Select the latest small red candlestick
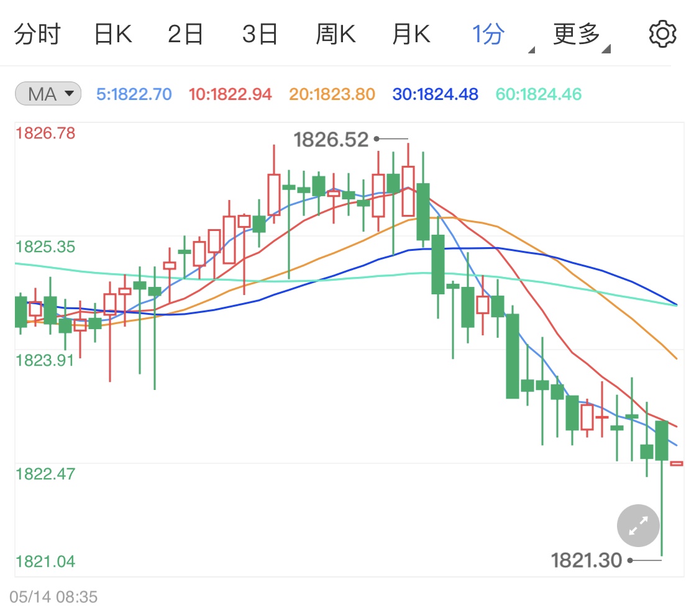 pyautogui.click(x=677, y=464)
